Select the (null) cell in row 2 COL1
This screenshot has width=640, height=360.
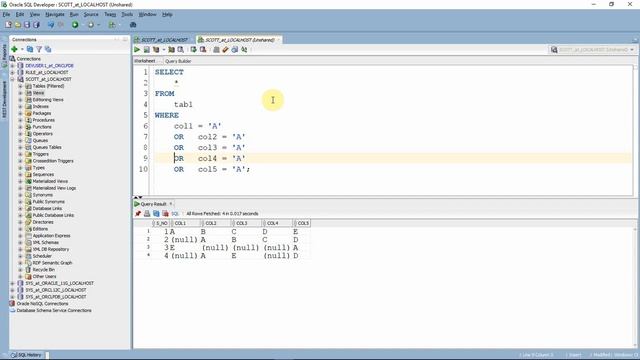184,240
